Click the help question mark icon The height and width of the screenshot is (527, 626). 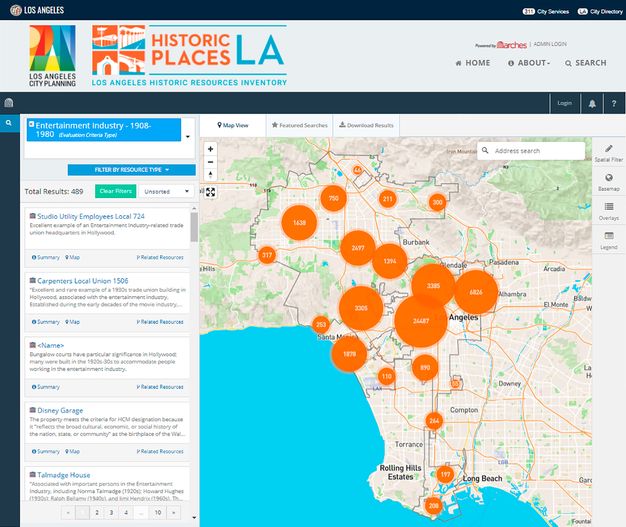pyautogui.click(x=613, y=103)
